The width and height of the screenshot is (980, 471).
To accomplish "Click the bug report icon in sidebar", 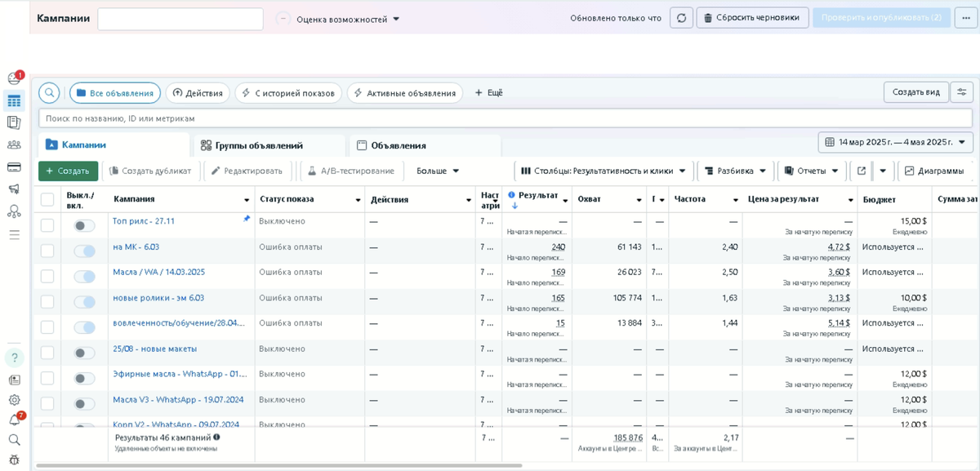I will pyautogui.click(x=14, y=460).
